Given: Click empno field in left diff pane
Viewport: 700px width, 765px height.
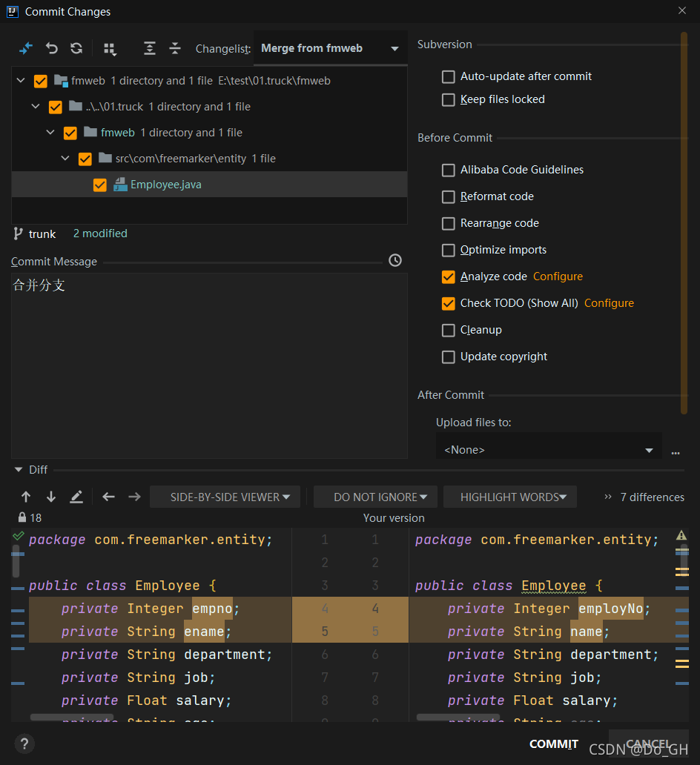Looking at the screenshot, I should pos(212,609).
